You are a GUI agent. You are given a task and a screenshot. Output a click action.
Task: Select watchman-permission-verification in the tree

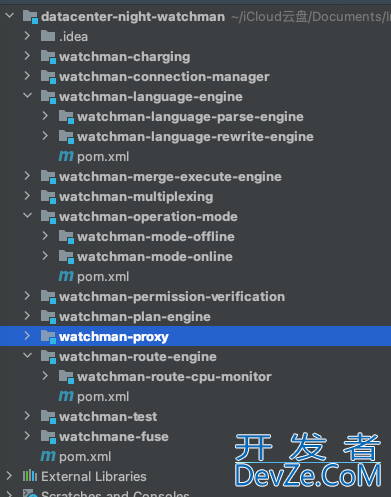click(172, 297)
